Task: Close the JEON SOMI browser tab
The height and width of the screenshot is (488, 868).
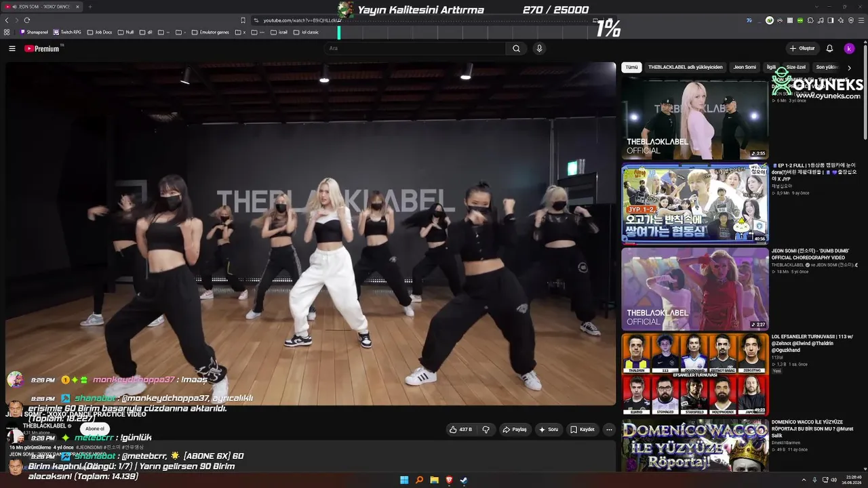Action: [x=77, y=7]
